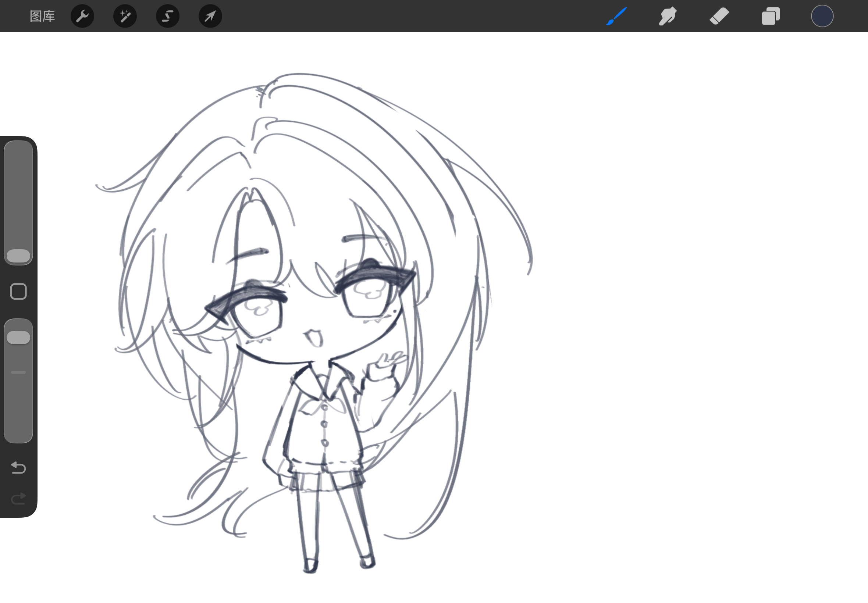Tap the square modify button in sidebar
This screenshot has width=868, height=603.
18,291
